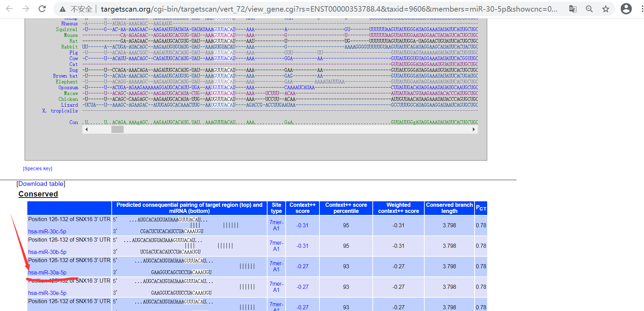Select the Con consensus row label

coord(73,122)
